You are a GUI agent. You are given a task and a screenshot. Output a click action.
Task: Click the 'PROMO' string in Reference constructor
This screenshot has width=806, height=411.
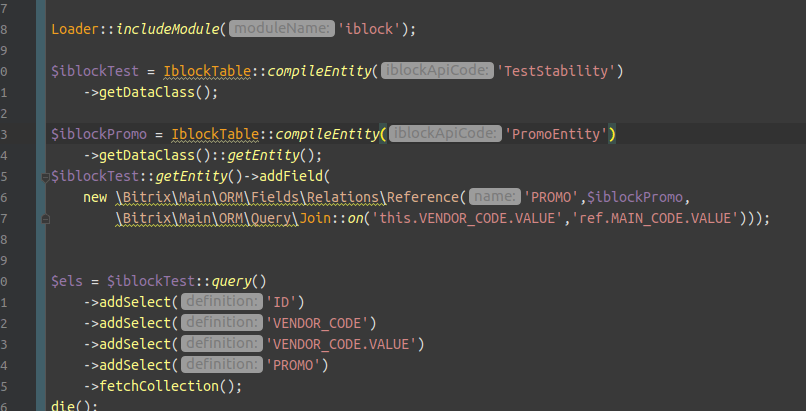pos(551,198)
